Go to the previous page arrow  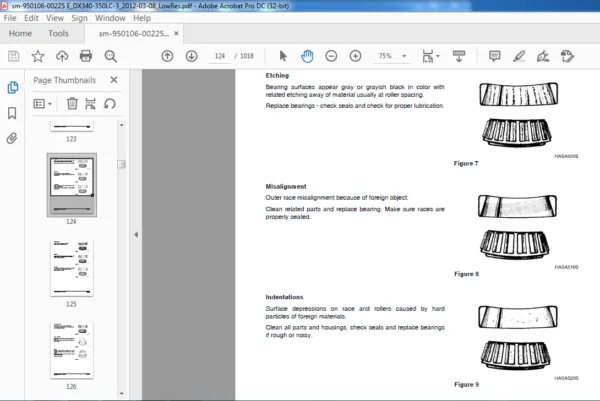[167, 56]
